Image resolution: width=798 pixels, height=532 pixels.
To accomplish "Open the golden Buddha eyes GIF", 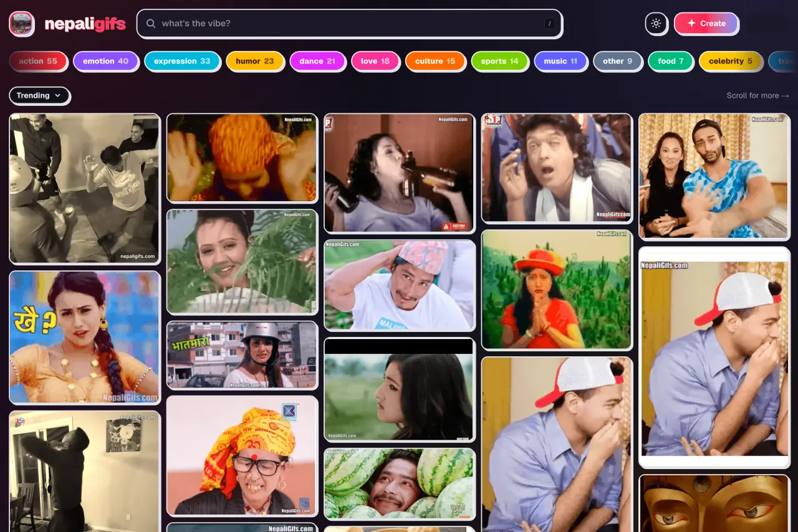I will click(x=714, y=503).
